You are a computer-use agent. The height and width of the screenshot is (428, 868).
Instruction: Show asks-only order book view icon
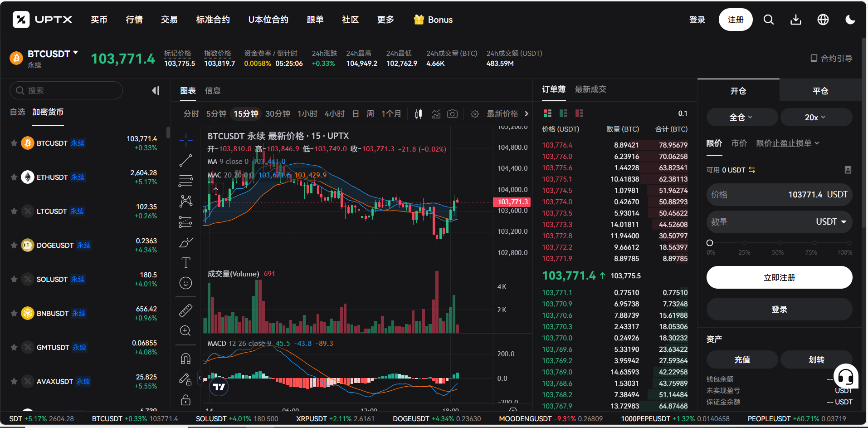tap(580, 113)
